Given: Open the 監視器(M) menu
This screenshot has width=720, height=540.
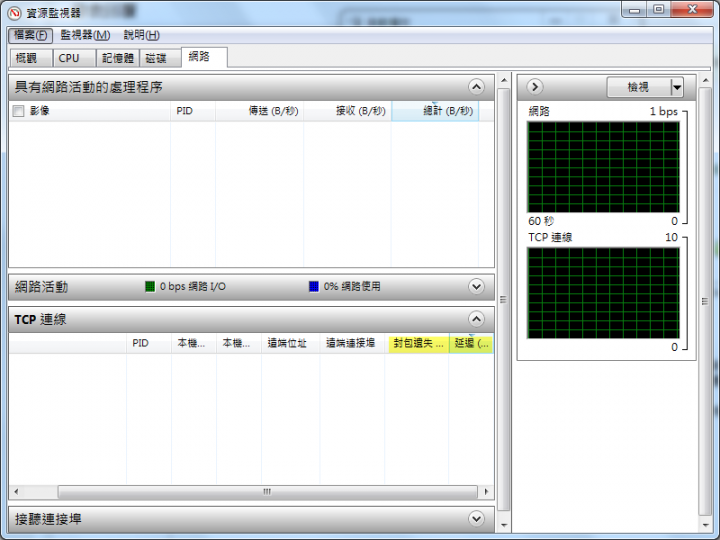Looking at the screenshot, I should click(x=85, y=35).
